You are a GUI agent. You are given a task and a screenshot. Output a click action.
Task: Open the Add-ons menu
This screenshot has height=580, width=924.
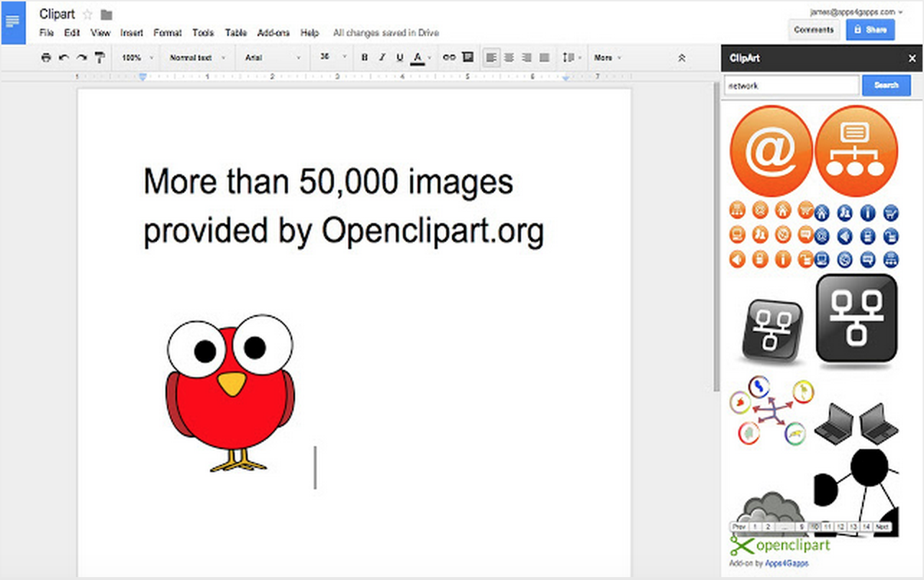click(x=273, y=33)
